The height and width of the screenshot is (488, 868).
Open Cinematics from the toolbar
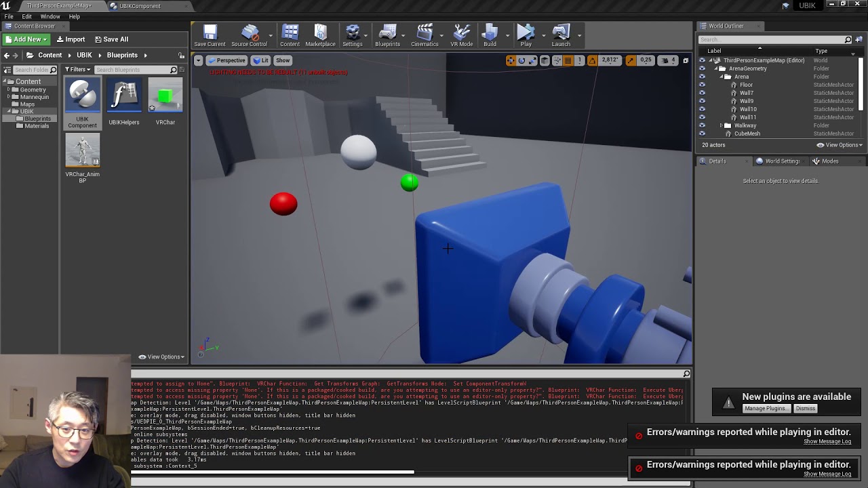(x=425, y=36)
